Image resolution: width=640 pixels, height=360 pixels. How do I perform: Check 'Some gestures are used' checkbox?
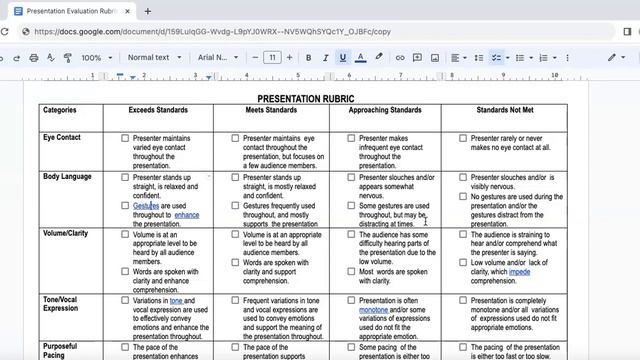tap(351, 205)
